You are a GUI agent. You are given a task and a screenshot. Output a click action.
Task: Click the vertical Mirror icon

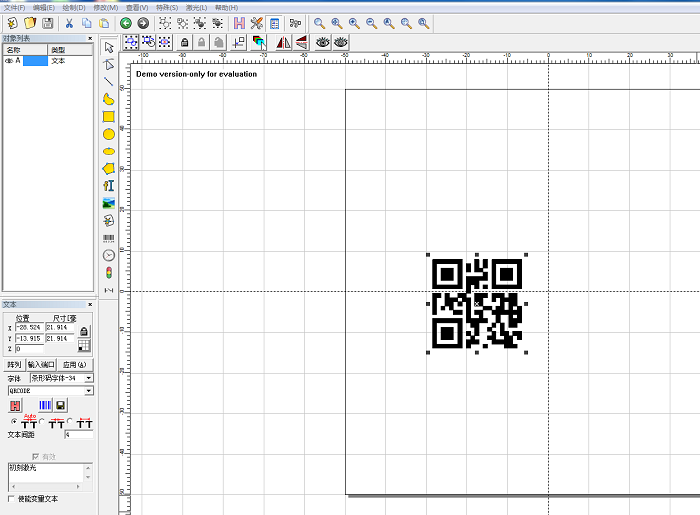(x=301, y=42)
